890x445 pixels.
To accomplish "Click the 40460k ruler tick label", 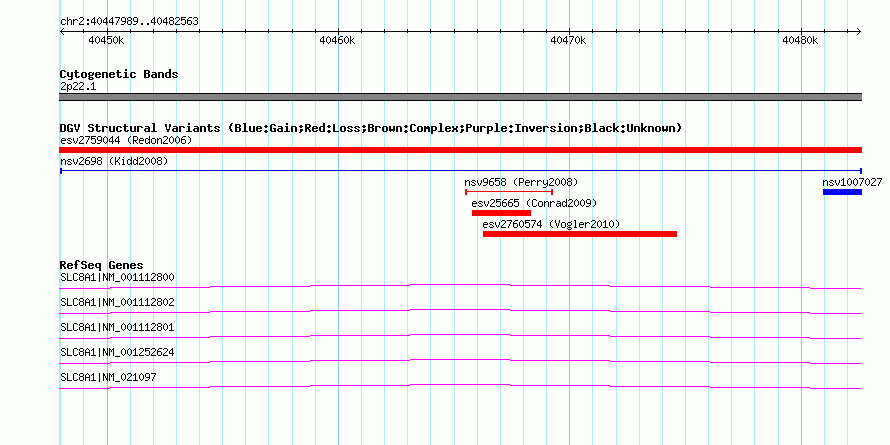I will pyautogui.click(x=337, y=40).
